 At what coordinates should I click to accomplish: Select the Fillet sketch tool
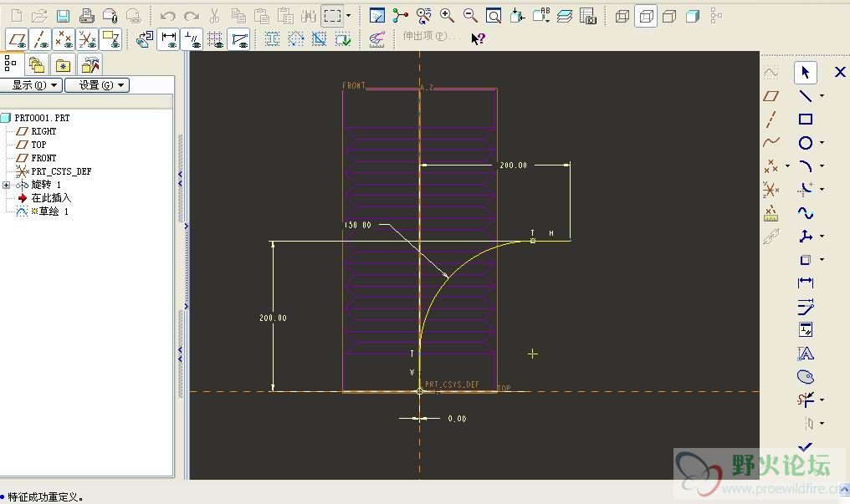pyautogui.click(x=806, y=189)
